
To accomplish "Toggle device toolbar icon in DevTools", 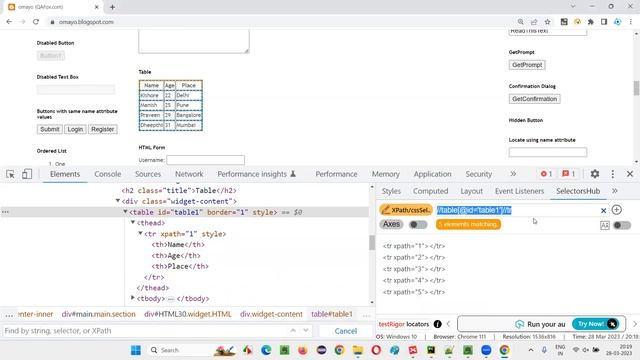I will [x=27, y=174].
